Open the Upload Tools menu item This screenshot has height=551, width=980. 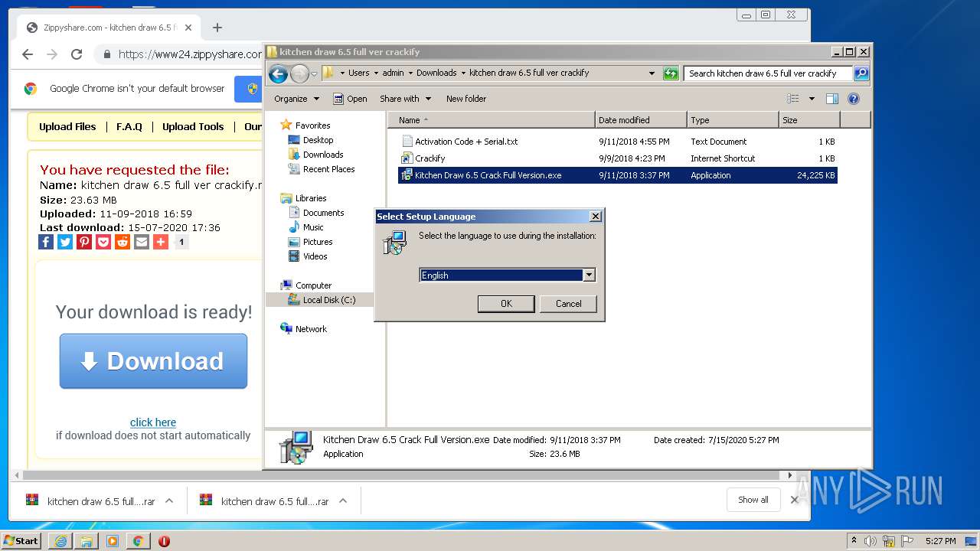click(x=193, y=127)
